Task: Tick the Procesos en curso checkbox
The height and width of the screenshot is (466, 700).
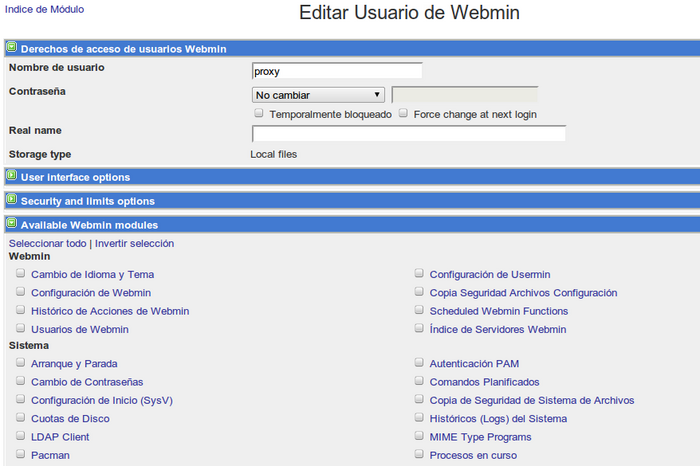Action: pyautogui.click(x=419, y=454)
